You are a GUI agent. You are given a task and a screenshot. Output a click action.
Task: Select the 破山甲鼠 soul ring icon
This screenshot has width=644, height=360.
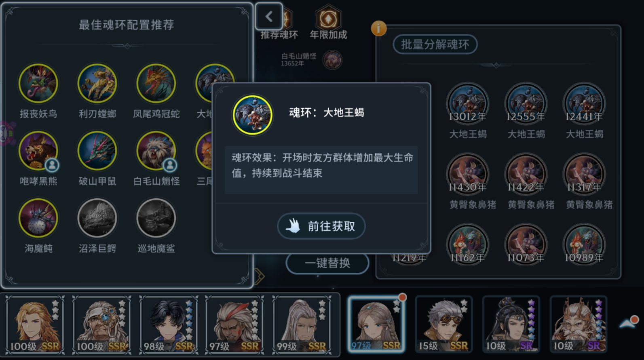point(97,151)
